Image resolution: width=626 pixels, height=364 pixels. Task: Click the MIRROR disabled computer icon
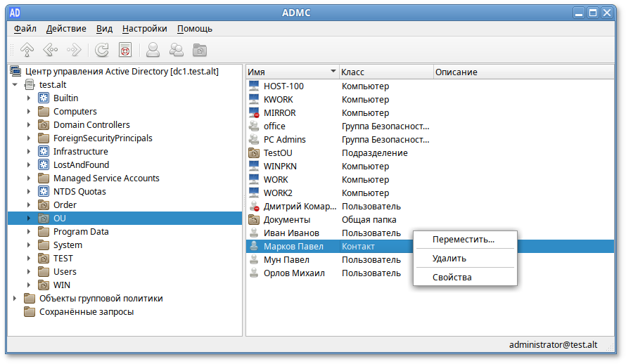(254, 113)
